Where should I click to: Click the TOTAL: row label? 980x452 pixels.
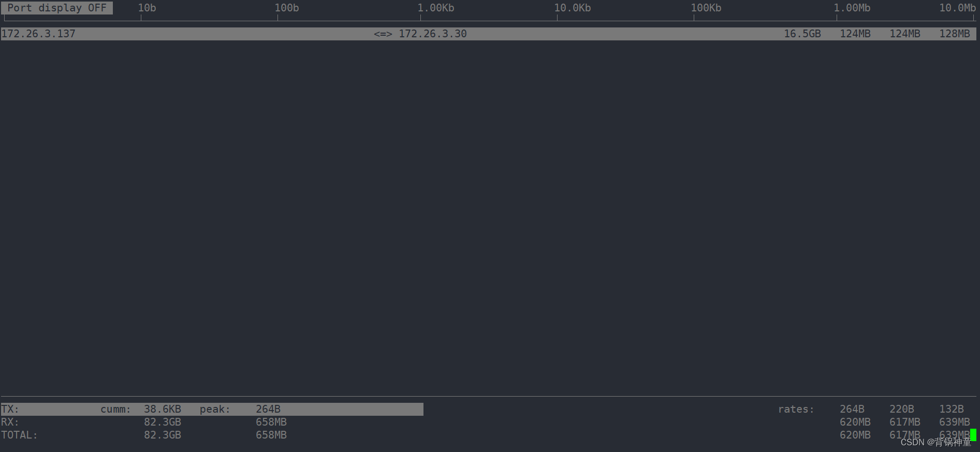(19, 435)
